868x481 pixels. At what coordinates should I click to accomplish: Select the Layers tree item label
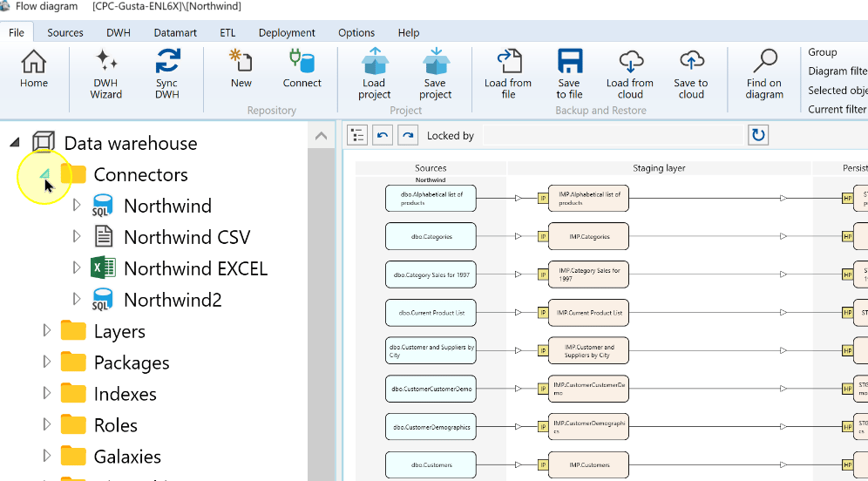coord(119,331)
